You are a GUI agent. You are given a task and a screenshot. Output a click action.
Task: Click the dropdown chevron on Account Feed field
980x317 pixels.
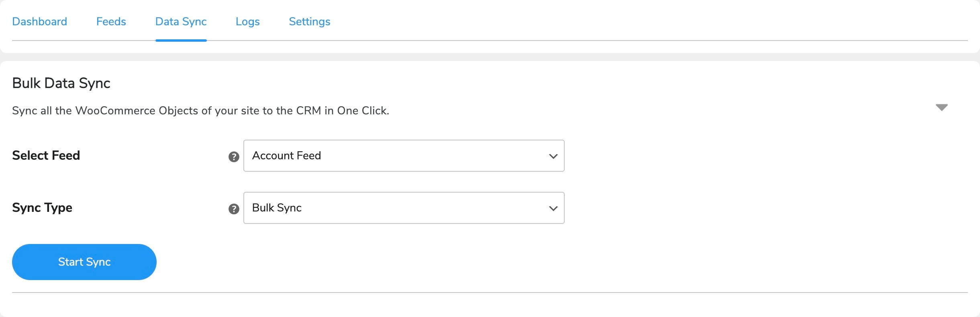(x=553, y=156)
